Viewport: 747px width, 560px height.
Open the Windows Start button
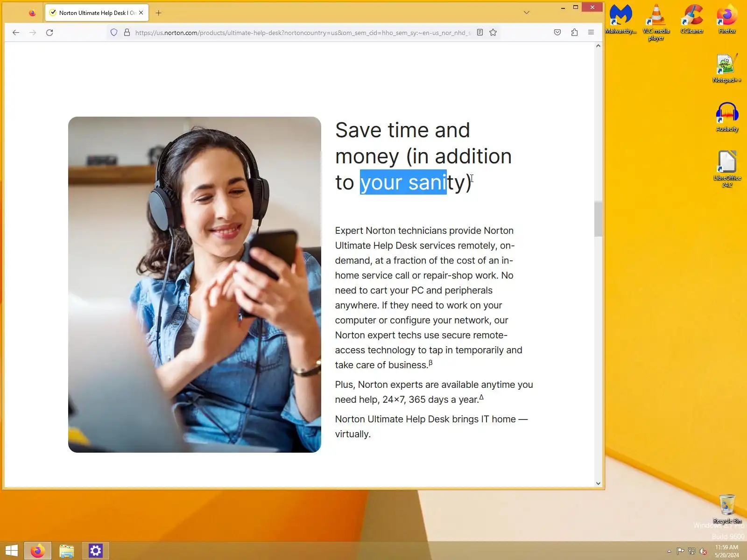[x=12, y=551]
